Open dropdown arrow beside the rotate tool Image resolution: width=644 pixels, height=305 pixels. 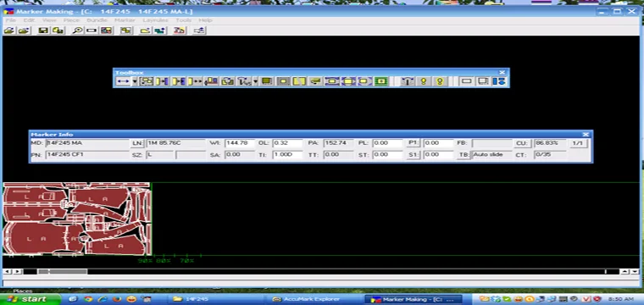[255, 81]
